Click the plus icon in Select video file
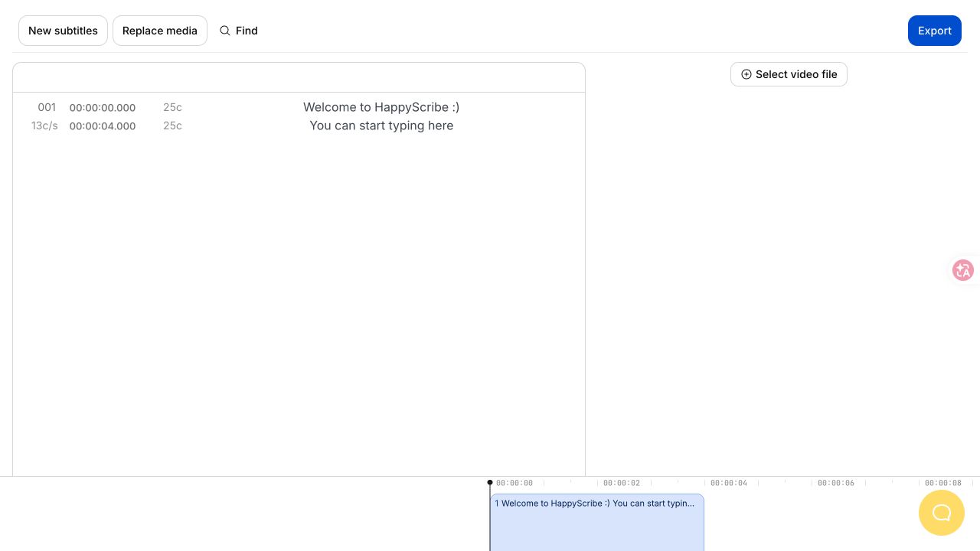 746,74
